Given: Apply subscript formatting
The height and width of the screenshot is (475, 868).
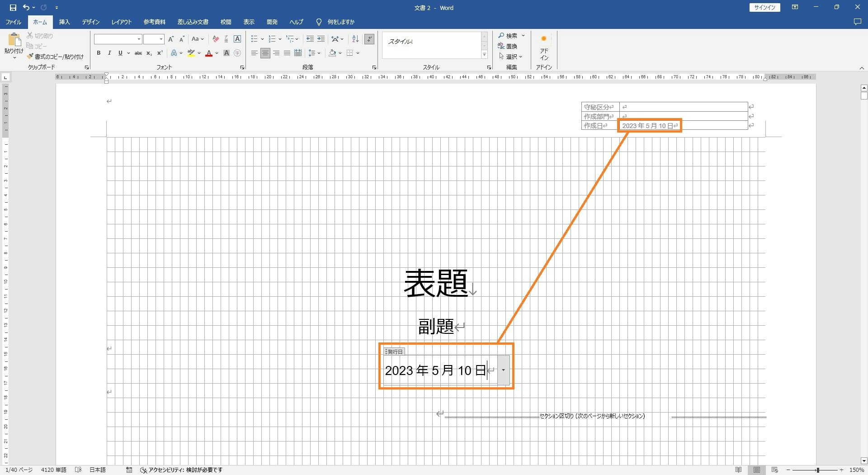Looking at the screenshot, I should [x=149, y=53].
